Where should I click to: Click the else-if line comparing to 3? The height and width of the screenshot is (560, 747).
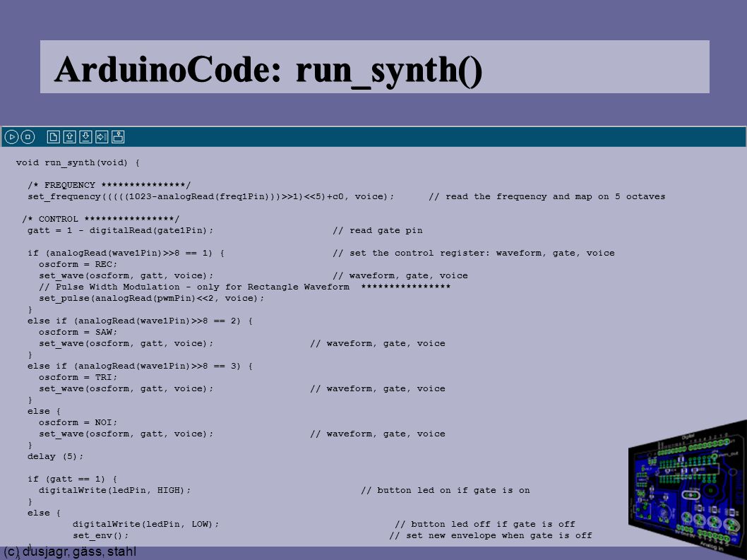tap(140, 366)
